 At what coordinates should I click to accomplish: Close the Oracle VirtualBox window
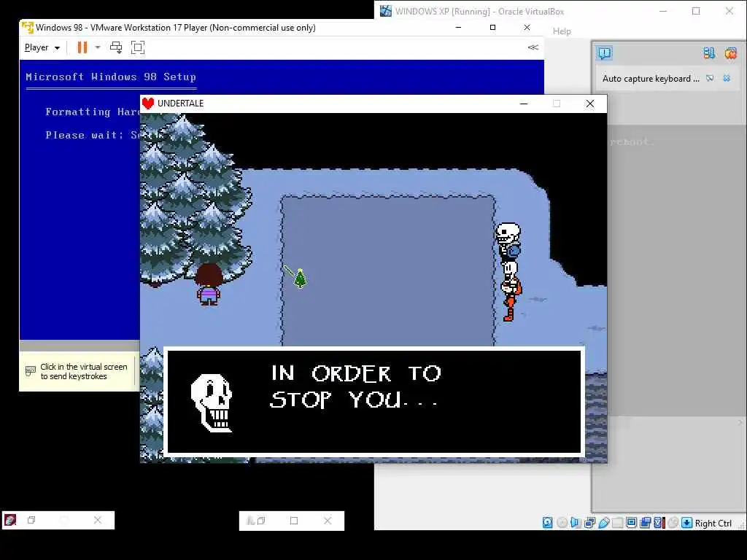[x=729, y=11]
